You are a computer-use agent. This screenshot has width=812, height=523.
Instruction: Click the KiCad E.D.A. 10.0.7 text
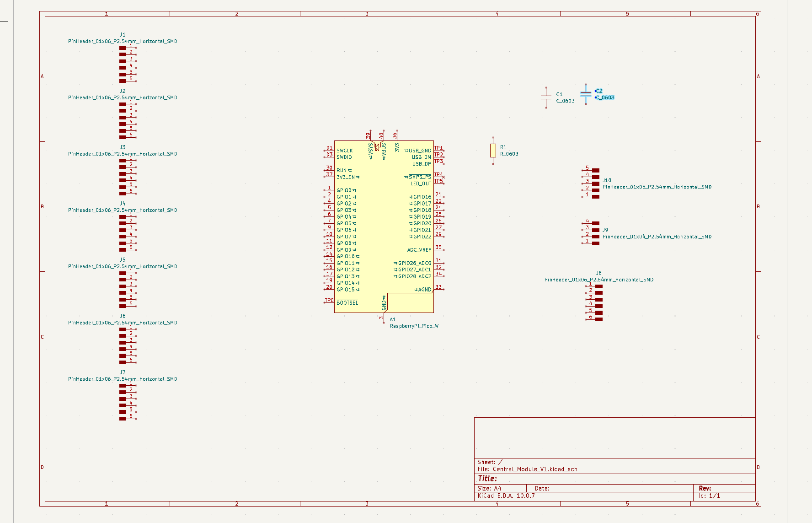click(x=506, y=496)
